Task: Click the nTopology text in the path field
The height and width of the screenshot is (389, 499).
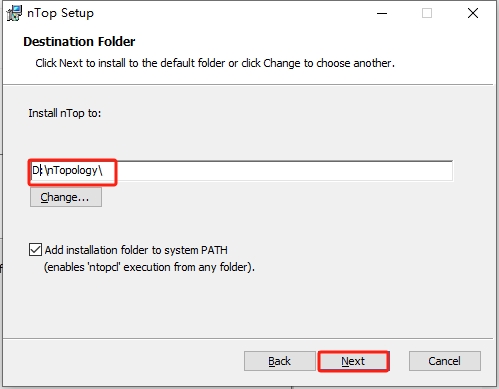Action: point(72,171)
